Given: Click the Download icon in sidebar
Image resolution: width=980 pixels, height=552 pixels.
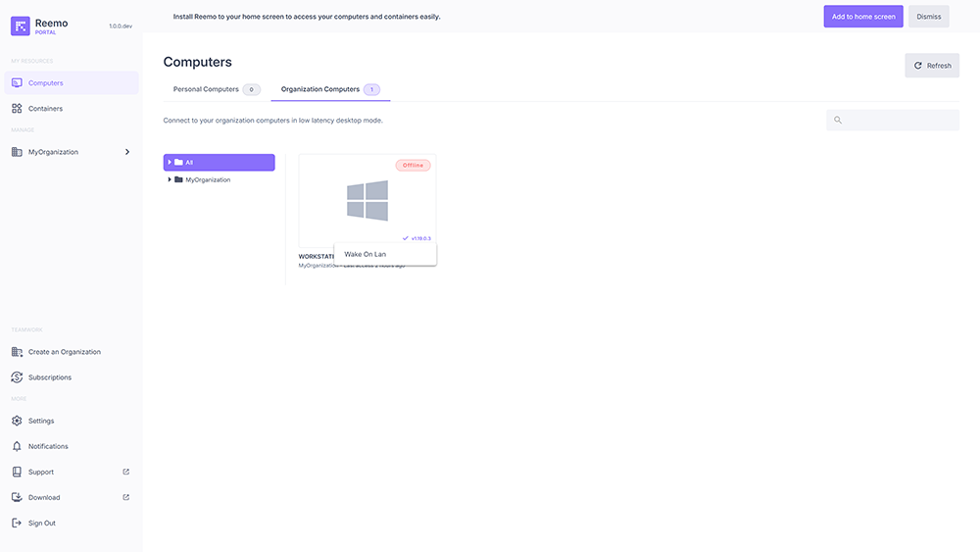Looking at the screenshot, I should pyautogui.click(x=17, y=497).
